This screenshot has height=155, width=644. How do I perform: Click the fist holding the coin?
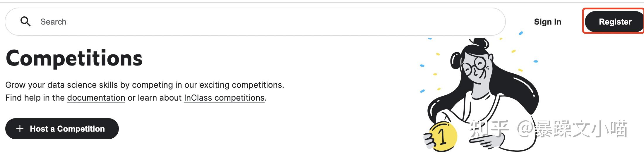tap(430, 140)
